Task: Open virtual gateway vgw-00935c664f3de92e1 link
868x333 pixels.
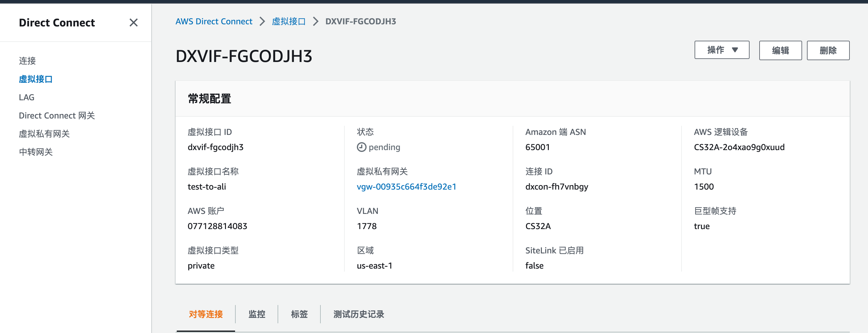Action: click(406, 186)
